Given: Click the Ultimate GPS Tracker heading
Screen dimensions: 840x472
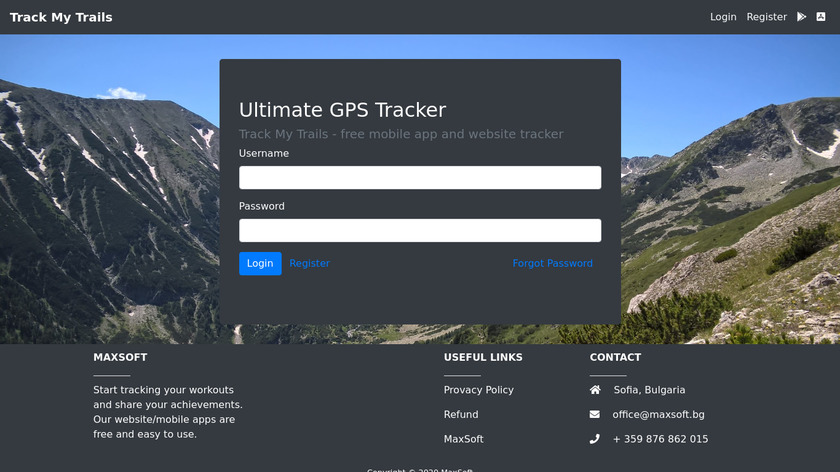Looking at the screenshot, I should [x=342, y=110].
